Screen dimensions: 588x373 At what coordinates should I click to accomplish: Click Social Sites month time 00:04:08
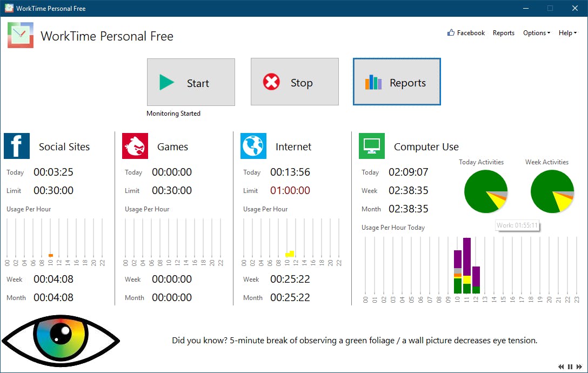click(54, 297)
